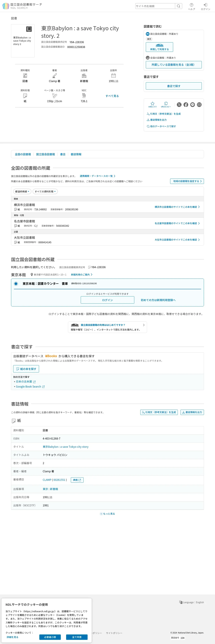The height and width of the screenshot is (644, 215).
Task: Click 紙の本を探す button
Action: tap(26, 369)
